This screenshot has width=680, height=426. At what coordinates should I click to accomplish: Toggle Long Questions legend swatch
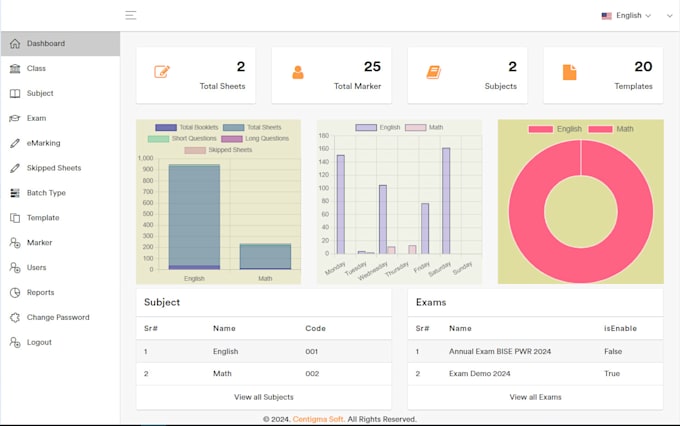click(232, 139)
